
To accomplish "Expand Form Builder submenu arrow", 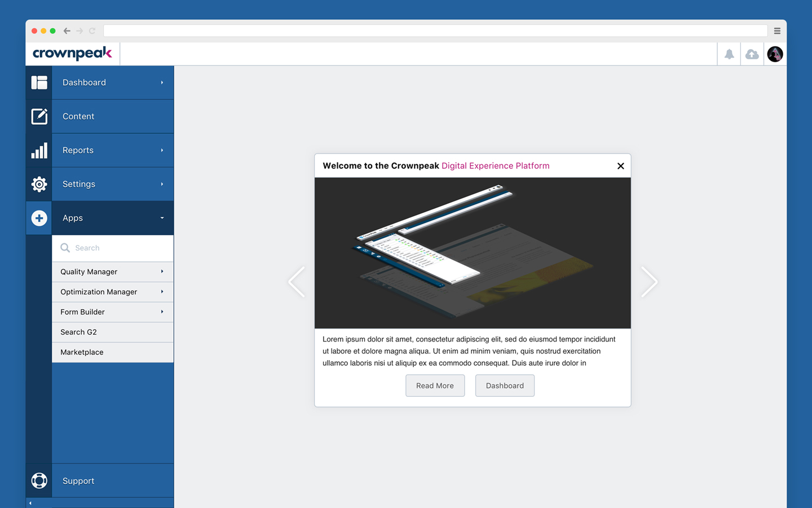I will [x=162, y=312].
